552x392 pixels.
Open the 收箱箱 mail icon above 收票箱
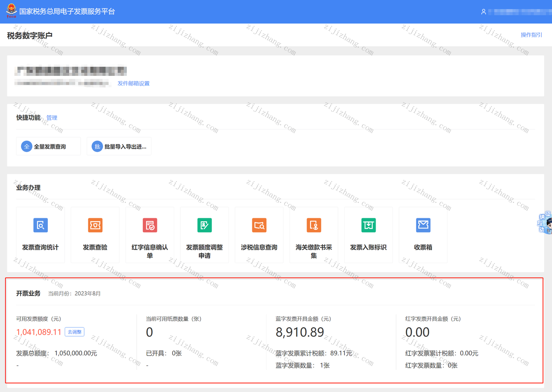coord(423,225)
